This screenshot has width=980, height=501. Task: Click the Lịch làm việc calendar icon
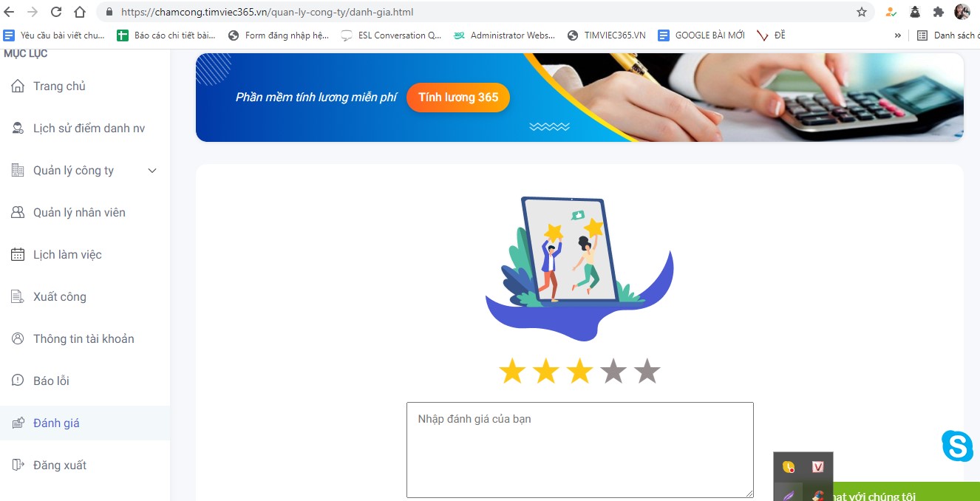coord(18,254)
